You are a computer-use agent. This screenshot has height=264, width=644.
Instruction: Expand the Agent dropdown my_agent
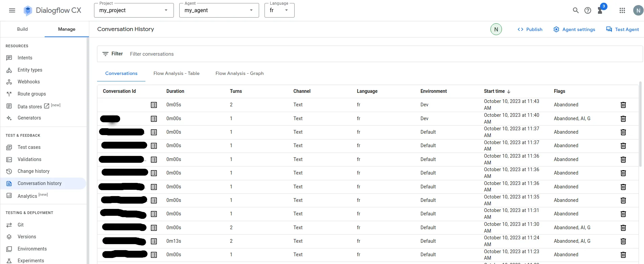click(x=219, y=10)
